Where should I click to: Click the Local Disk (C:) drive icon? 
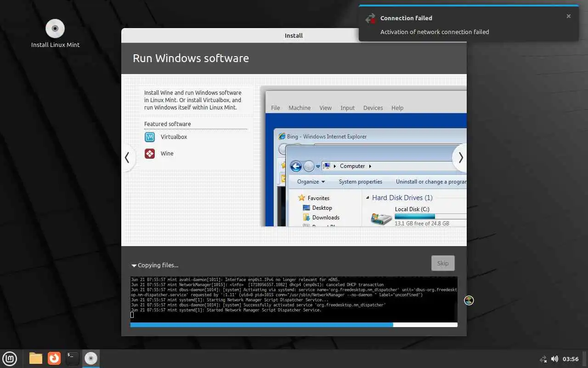(x=381, y=219)
